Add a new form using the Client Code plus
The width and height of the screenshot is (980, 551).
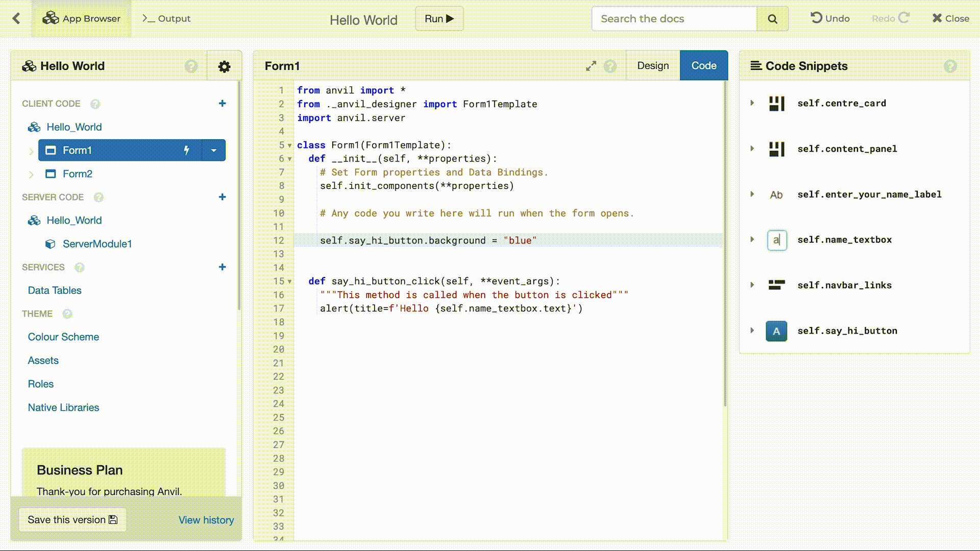pos(223,103)
